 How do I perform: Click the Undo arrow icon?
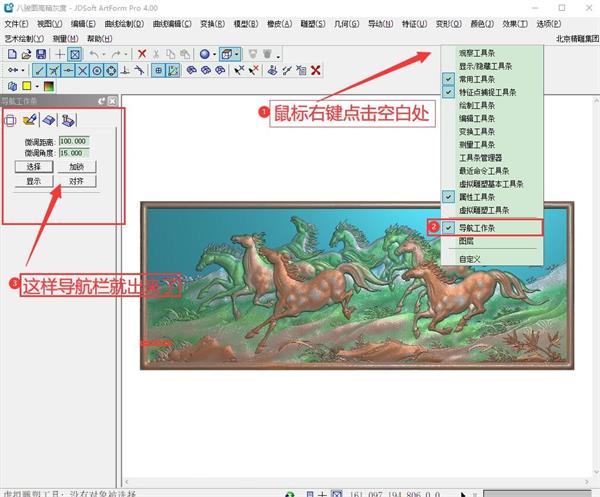pos(94,54)
